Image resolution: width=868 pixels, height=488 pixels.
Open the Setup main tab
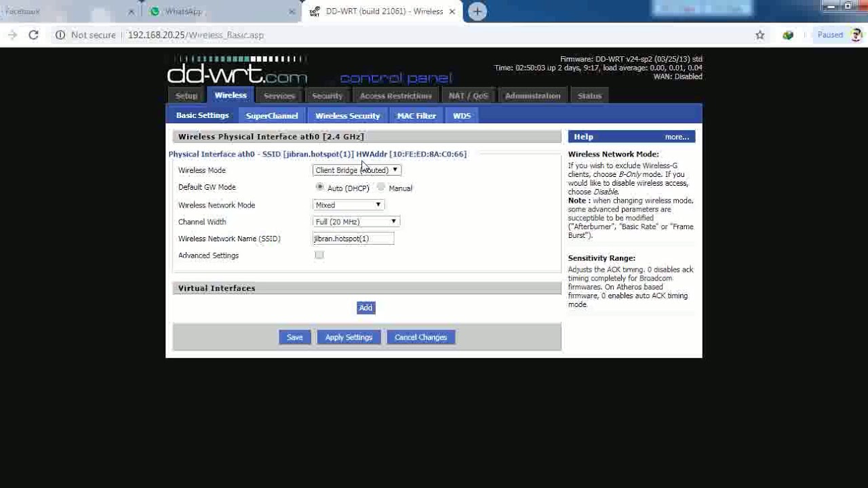click(x=186, y=96)
